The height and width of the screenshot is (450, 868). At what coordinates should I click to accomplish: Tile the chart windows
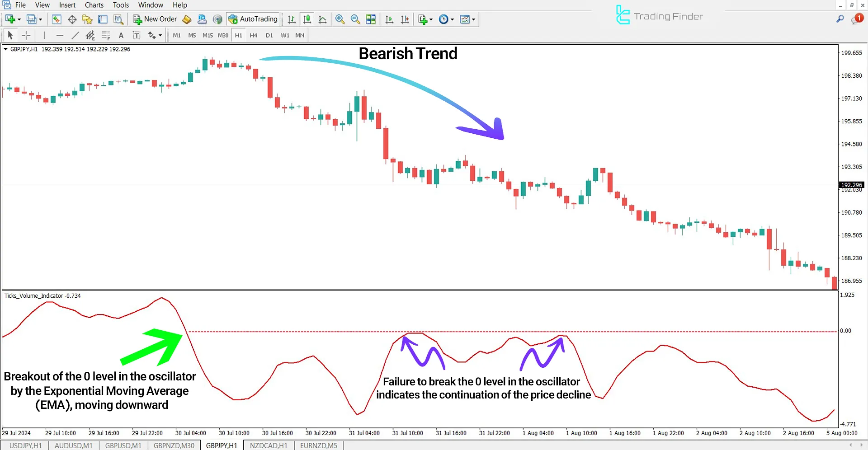371,19
